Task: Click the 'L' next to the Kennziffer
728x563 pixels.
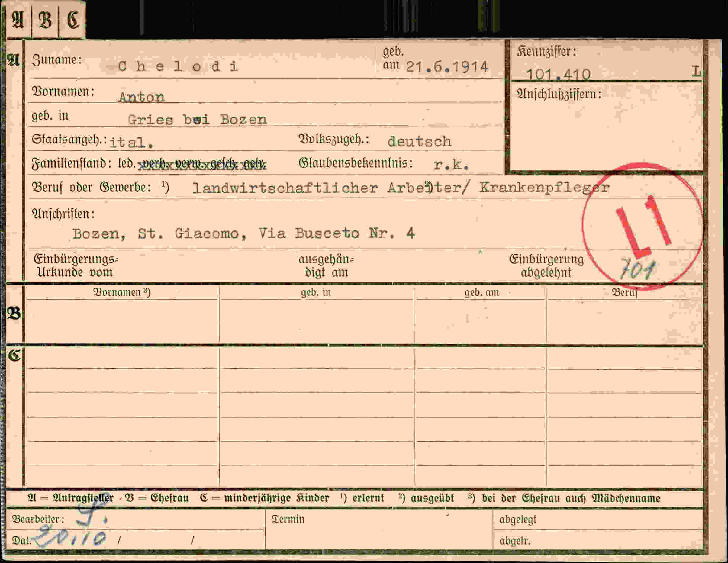Action: 696,71
